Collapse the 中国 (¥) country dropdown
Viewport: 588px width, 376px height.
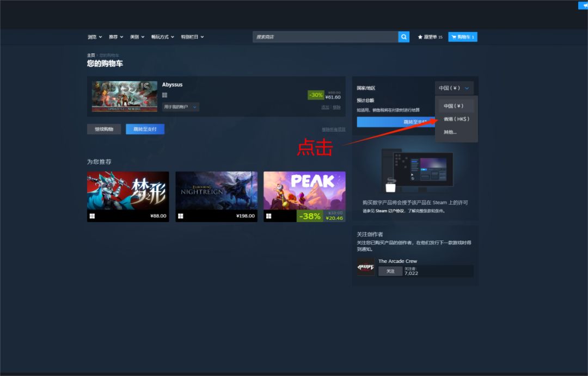coord(454,88)
